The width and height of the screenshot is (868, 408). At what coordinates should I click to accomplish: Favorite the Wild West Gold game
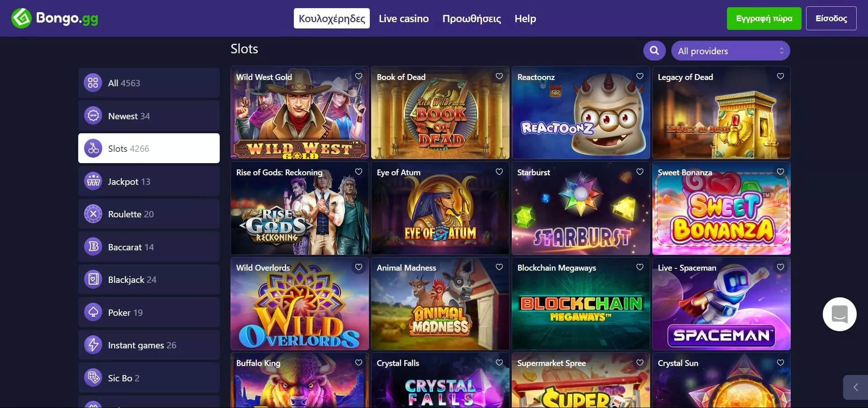[x=359, y=76]
